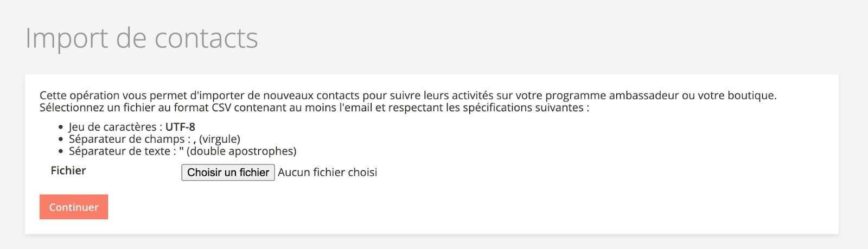Click the Import de contacts heading
The image size is (868, 249).
click(142, 39)
